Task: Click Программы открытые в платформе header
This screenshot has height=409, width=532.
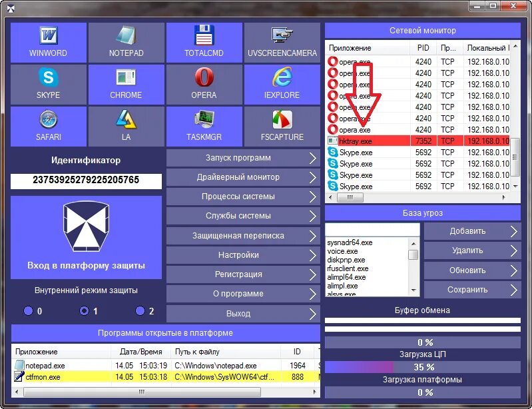Action: coord(166,333)
